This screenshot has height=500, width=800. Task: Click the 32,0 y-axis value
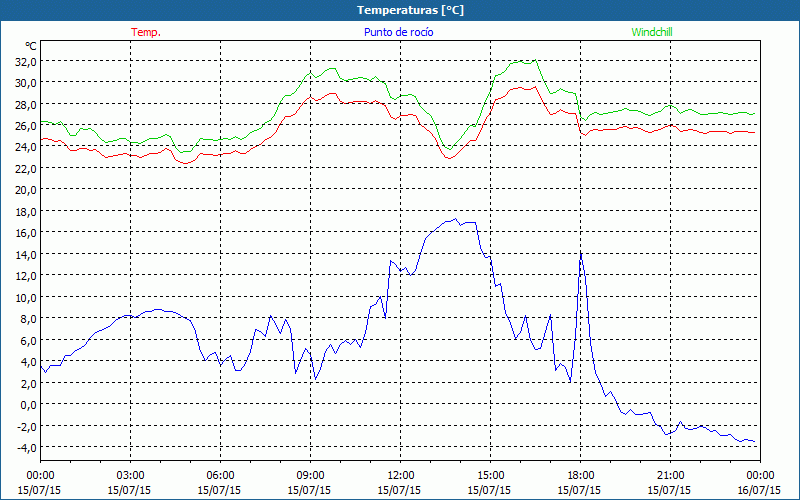pyautogui.click(x=27, y=61)
